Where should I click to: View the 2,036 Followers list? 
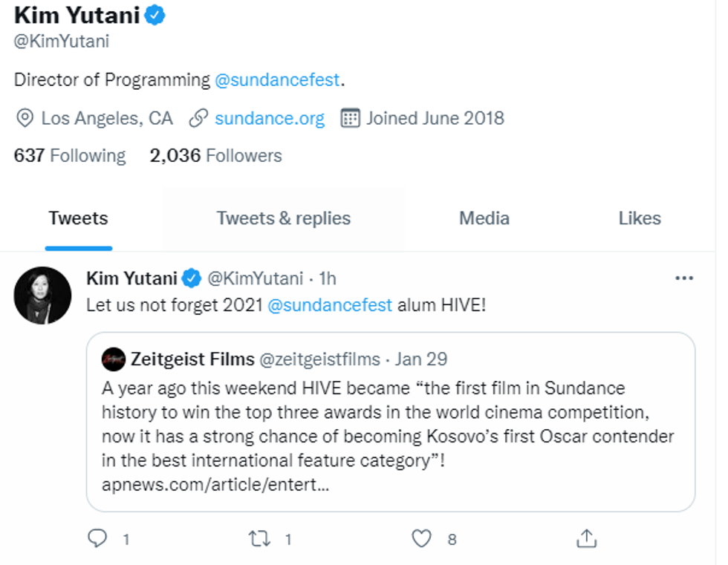coord(215,156)
